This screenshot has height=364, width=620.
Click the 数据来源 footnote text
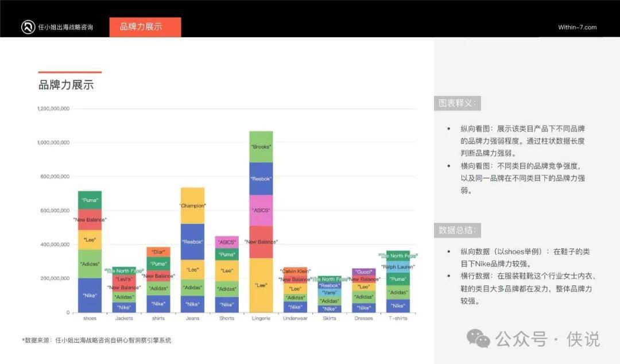tap(96, 340)
